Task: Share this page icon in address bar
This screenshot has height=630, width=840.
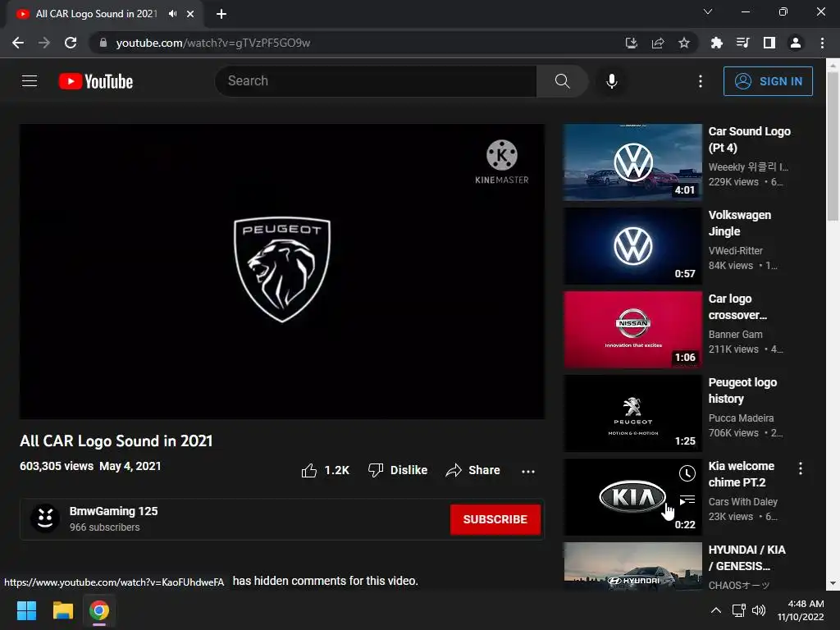Action: pos(658,43)
